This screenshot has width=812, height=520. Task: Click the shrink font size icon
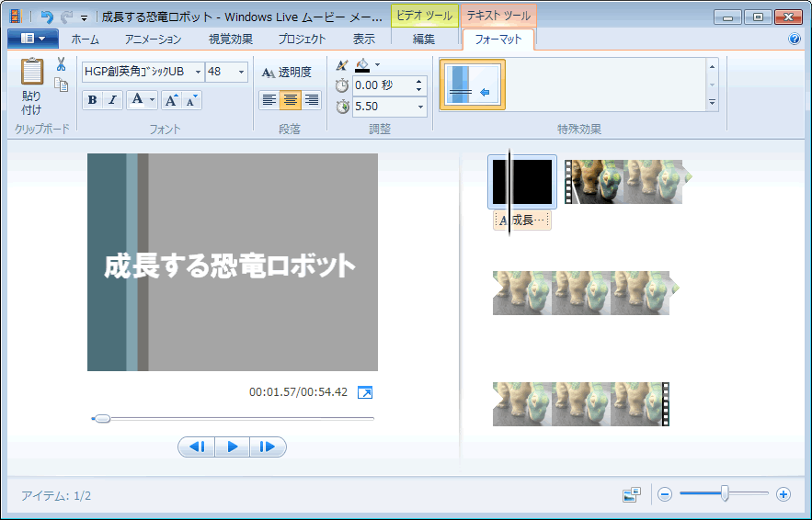coord(191,100)
